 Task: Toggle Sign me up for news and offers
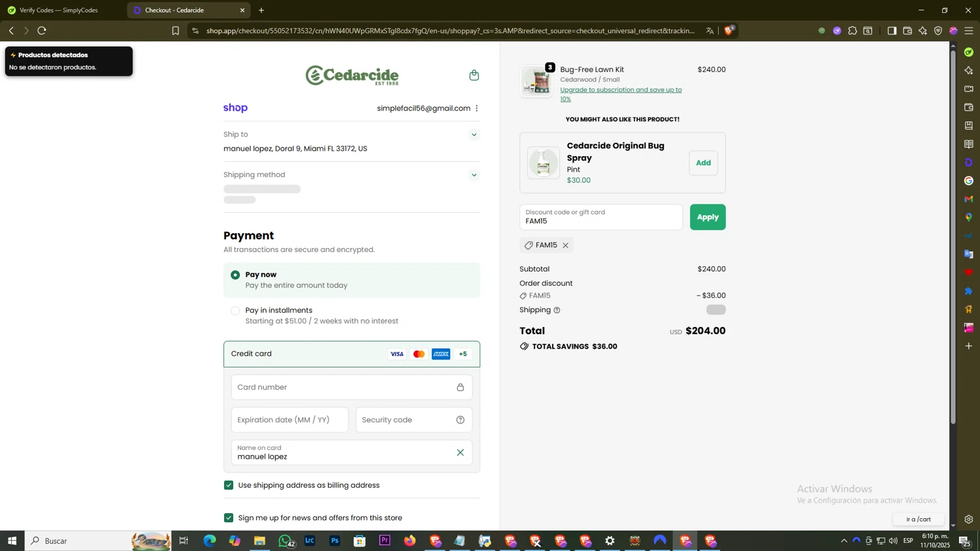(229, 518)
